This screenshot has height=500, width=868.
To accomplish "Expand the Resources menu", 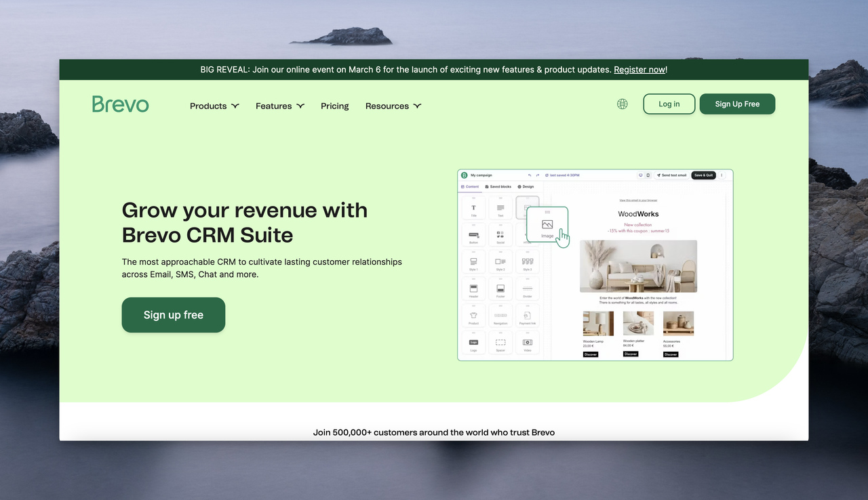I will (x=393, y=106).
